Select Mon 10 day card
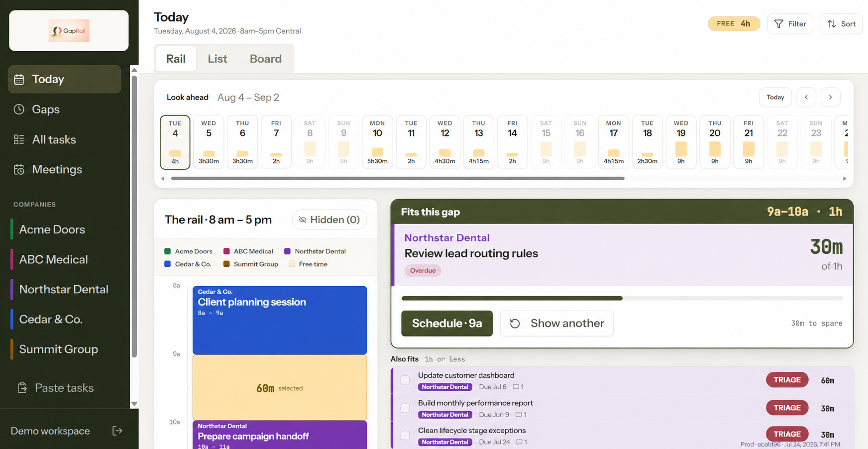 377,142
